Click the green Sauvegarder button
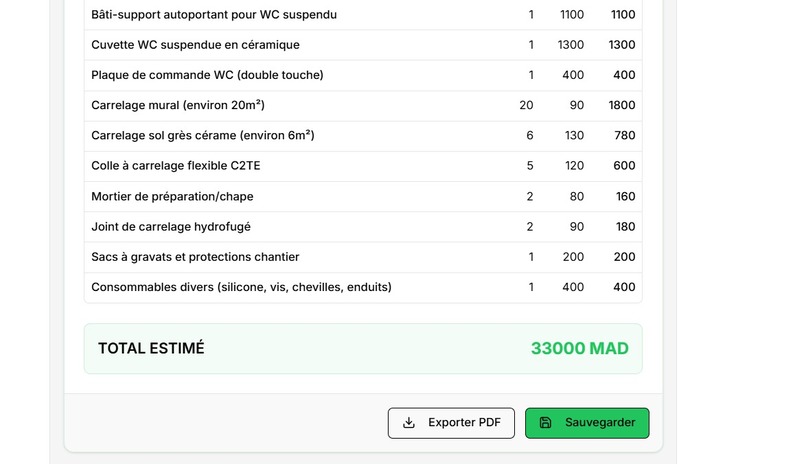 click(x=587, y=423)
